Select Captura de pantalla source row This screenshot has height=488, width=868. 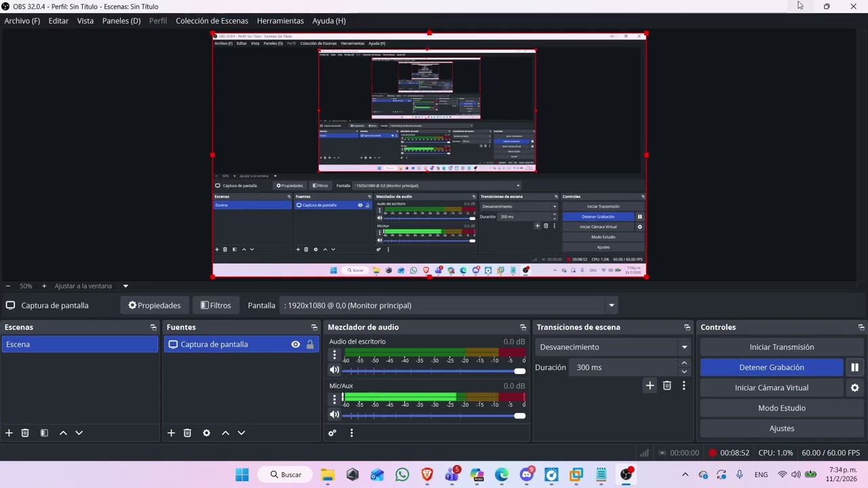tap(241, 344)
